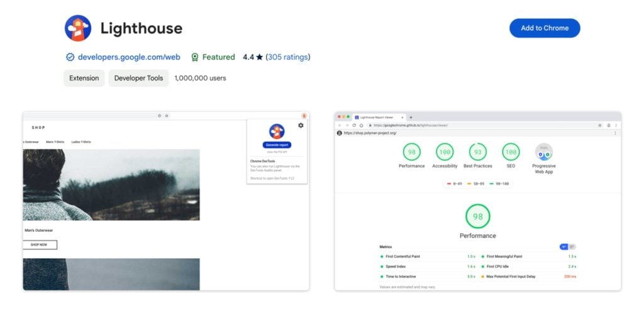Viewport: 644px width, 335px height.
Task: Click the Ladies T-Shirts tab in shop screenshot
Action: click(81, 142)
